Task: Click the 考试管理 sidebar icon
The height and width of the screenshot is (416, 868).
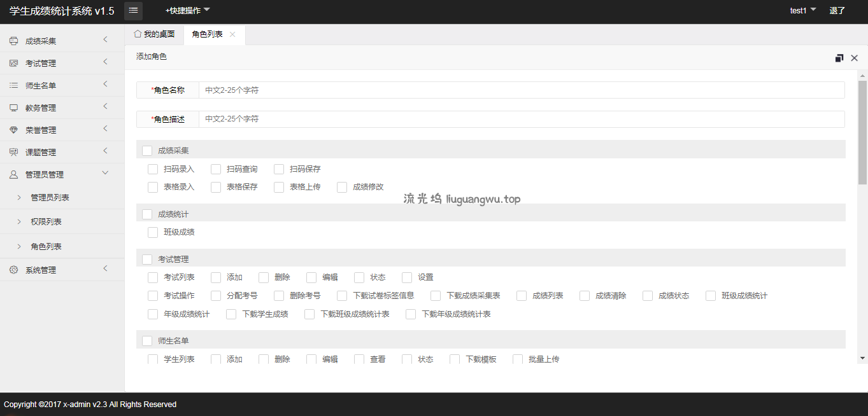Action: (13, 64)
